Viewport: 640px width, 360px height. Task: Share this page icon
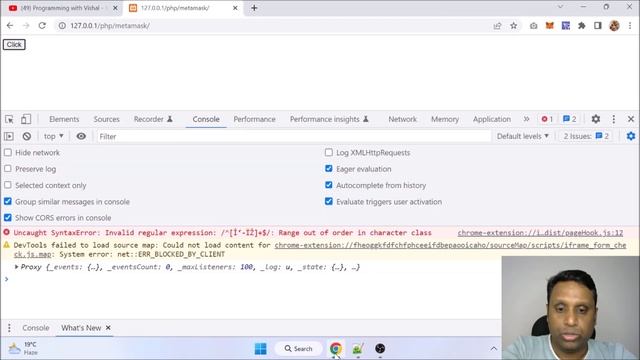click(x=497, y=26)
